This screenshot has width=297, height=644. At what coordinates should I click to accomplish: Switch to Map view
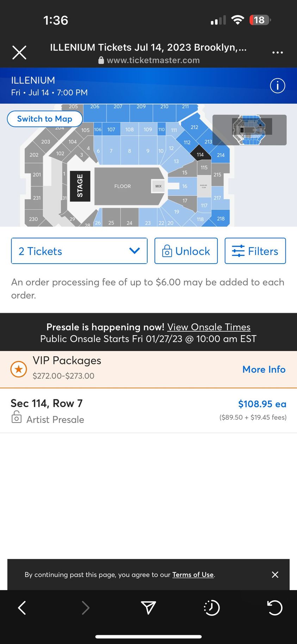(x=45, y=119)
